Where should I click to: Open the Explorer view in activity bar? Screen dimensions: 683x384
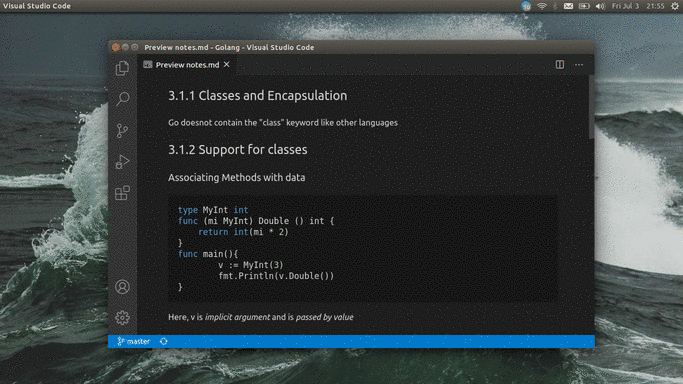pyautogui.click(x=122, y=68)
